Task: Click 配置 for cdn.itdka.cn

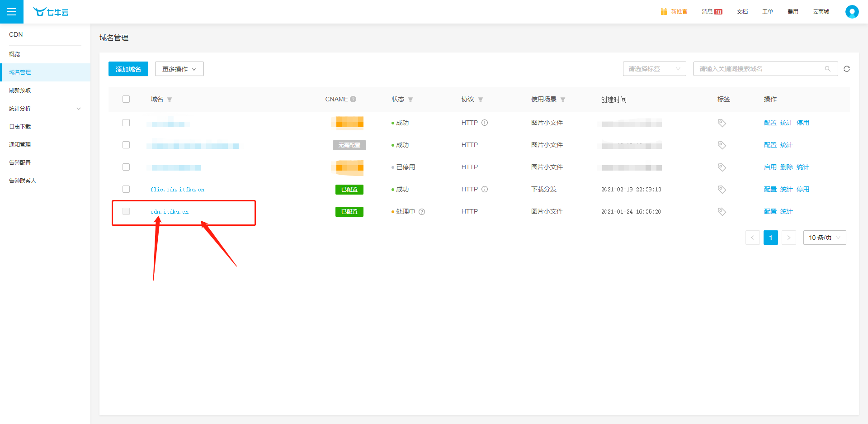Action: (770, 211)
